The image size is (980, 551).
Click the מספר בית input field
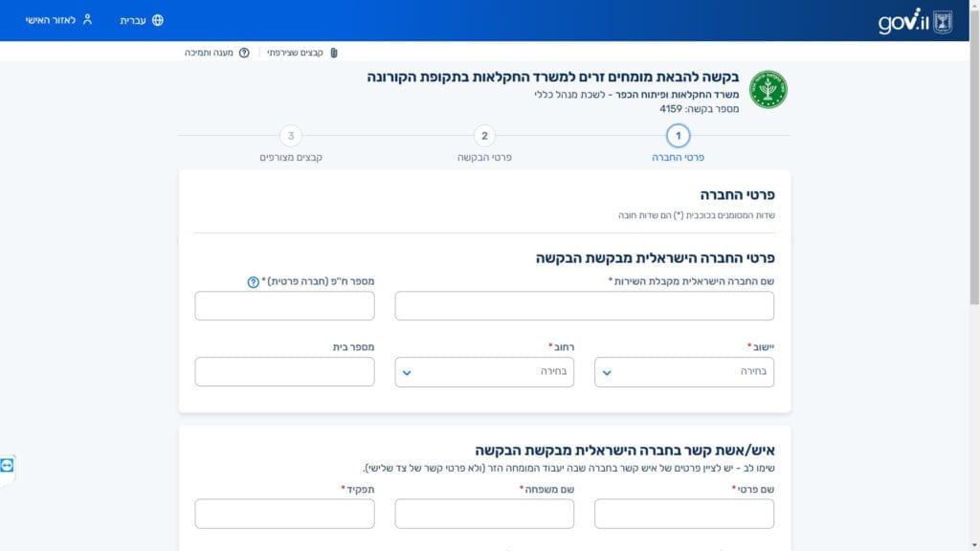284,372
